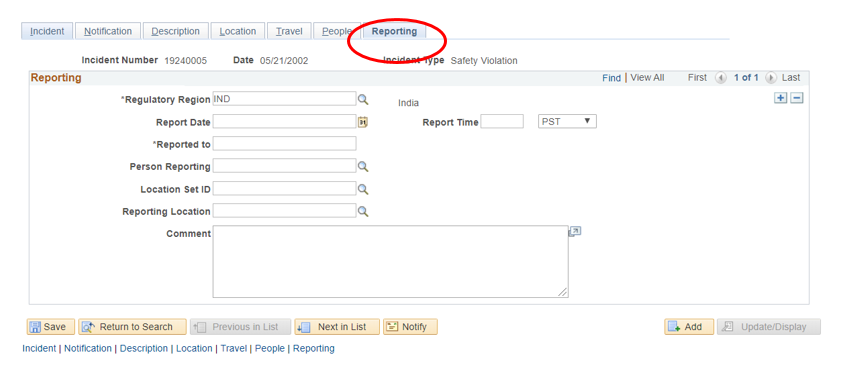Open the PST time zone dropdown
The height and width of the screenshot is (385, 851).
click(x=567, y=122)
